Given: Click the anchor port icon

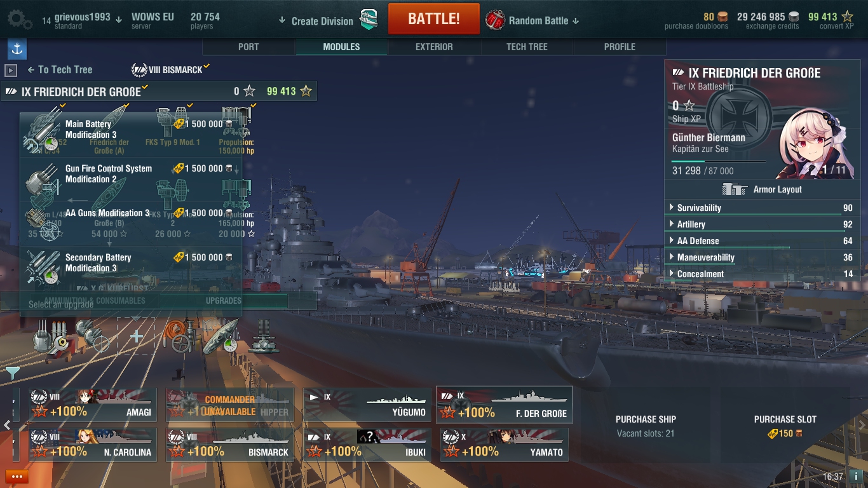Looking at the screenshot, I should tap(17, 49).
